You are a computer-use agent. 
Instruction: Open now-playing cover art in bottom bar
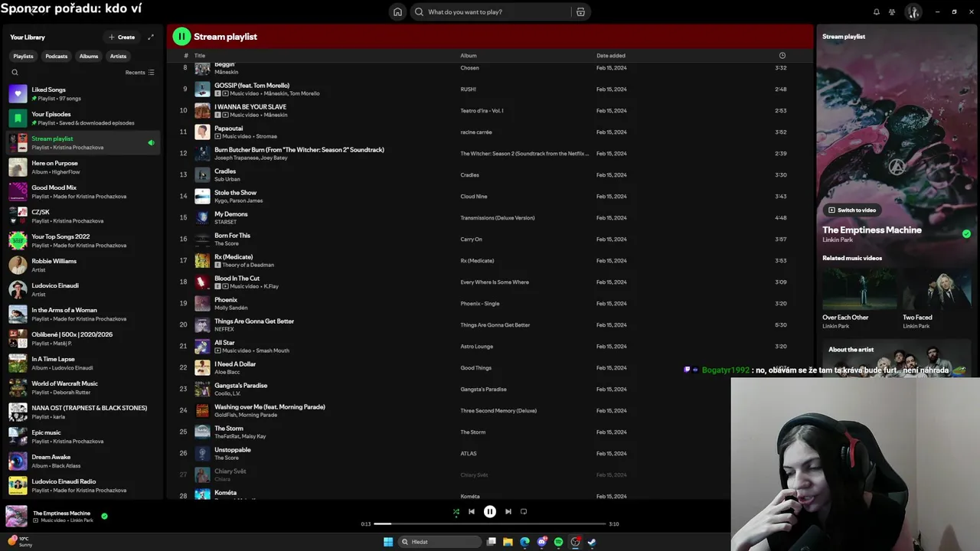click(x=16, y=516)
